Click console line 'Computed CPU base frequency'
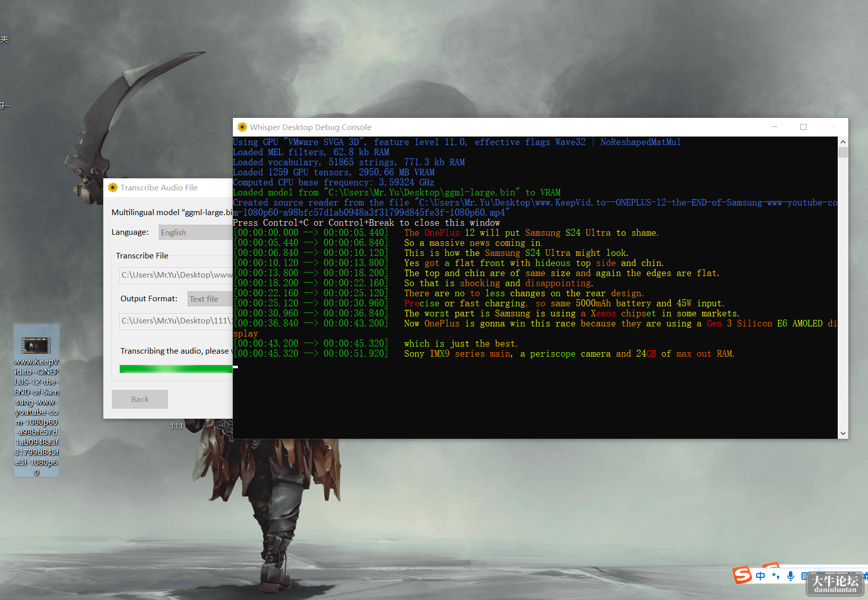The image size is (868, 600). [x=333, y=182]
